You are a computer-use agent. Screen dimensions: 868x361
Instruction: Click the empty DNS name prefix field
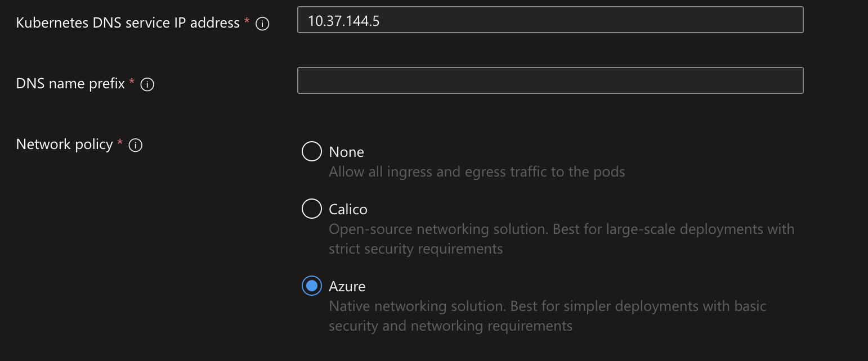[x=550, y=80]
